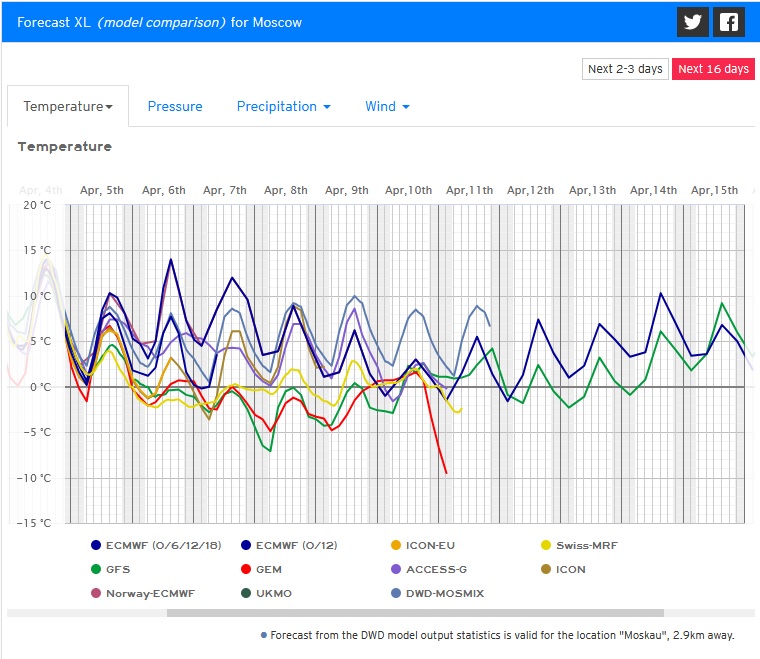Click the ICON brown legend dot
This screenshot has height=659, width=760.
(x=546, y=569)
